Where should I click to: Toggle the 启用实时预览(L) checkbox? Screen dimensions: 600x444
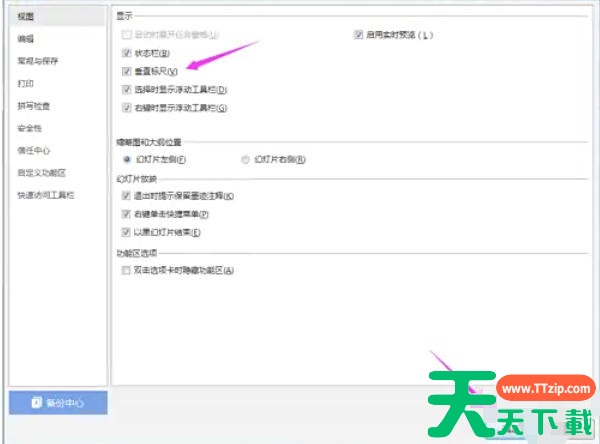(x=358, y=35)
